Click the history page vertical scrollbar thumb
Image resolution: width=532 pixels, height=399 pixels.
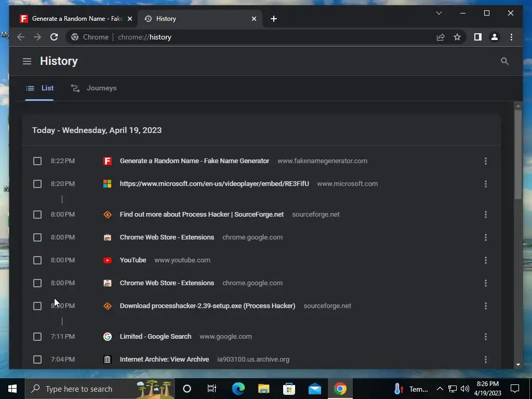pyautogui.click(x=518, y=154)
